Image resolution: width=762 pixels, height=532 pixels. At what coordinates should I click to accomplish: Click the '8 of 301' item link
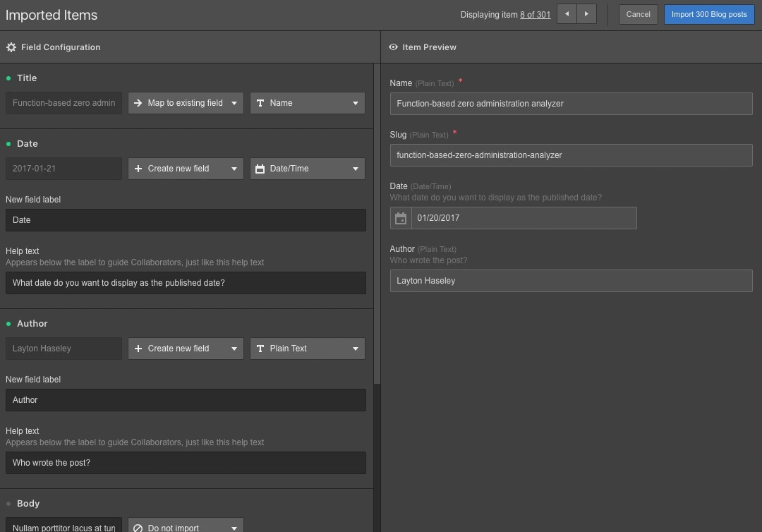535,15
